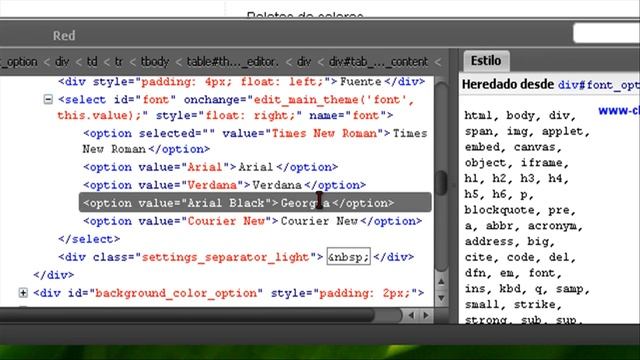
Task: Click the horizontal scrollbar thumb in HTML panel
Action: point(187,315)
